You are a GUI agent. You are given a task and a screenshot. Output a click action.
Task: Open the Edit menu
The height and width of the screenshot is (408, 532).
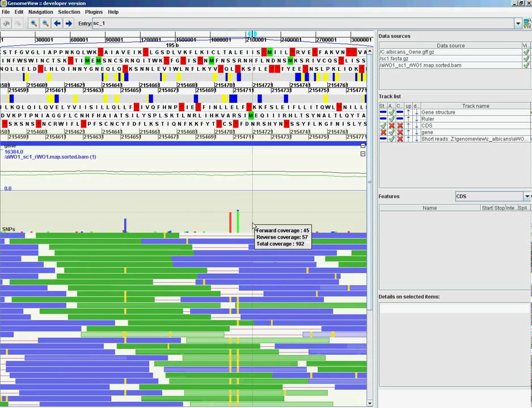pyautogui.click(x=19, y=12)
